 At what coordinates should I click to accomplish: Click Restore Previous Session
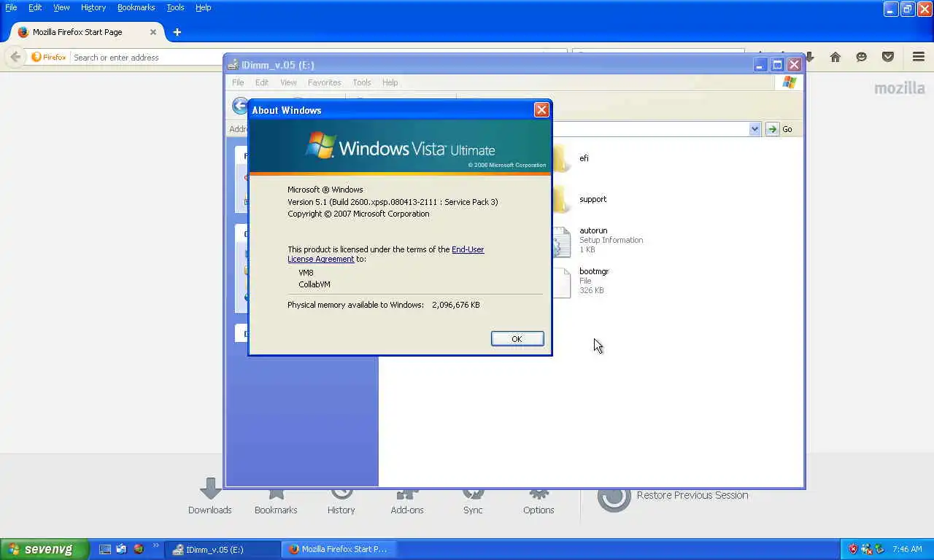(x=673, y=497)
